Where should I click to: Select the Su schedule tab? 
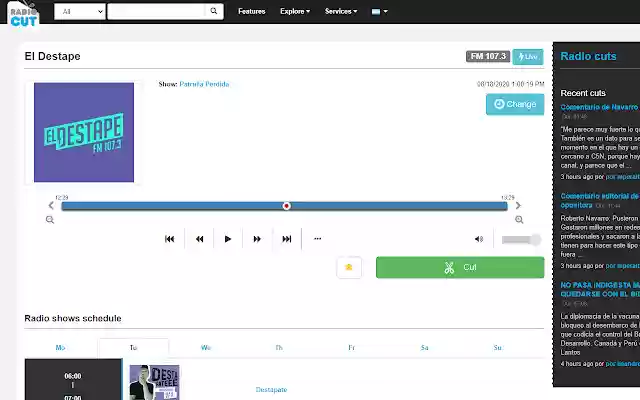coord(497,348)
